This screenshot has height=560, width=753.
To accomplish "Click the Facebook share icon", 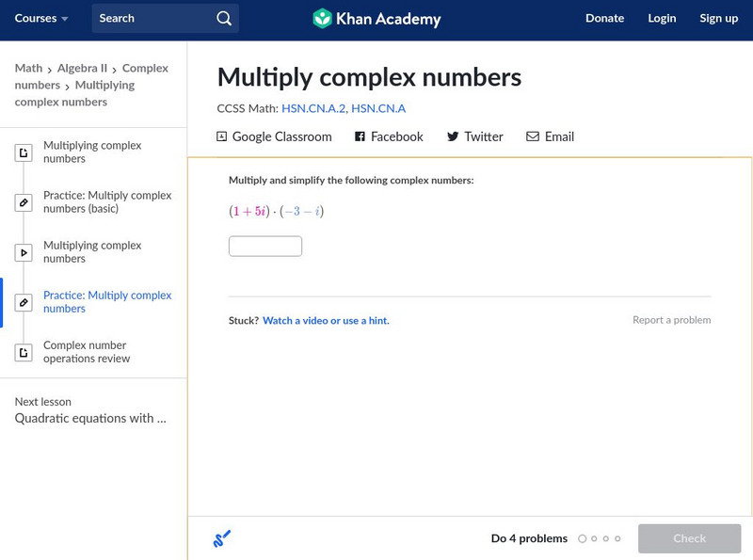I will 360,136.
